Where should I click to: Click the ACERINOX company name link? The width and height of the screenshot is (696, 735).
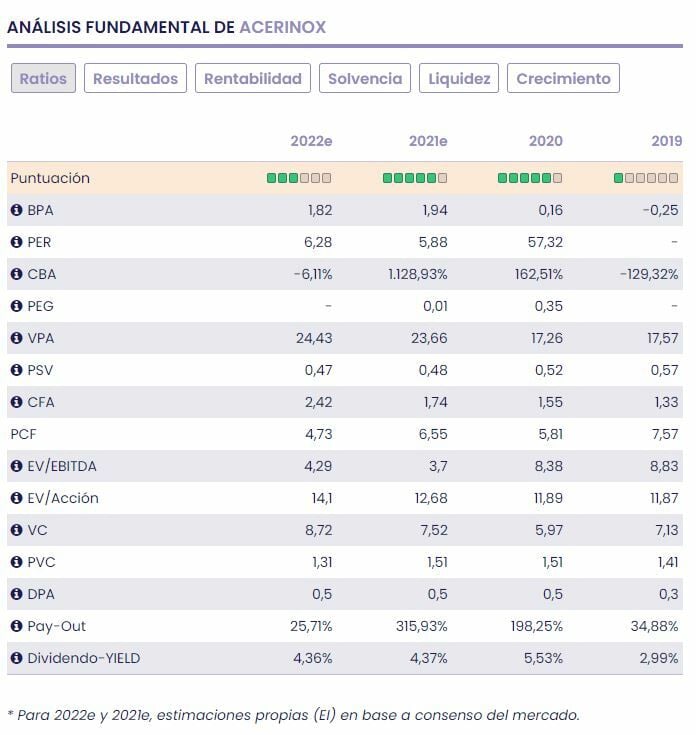282,27
